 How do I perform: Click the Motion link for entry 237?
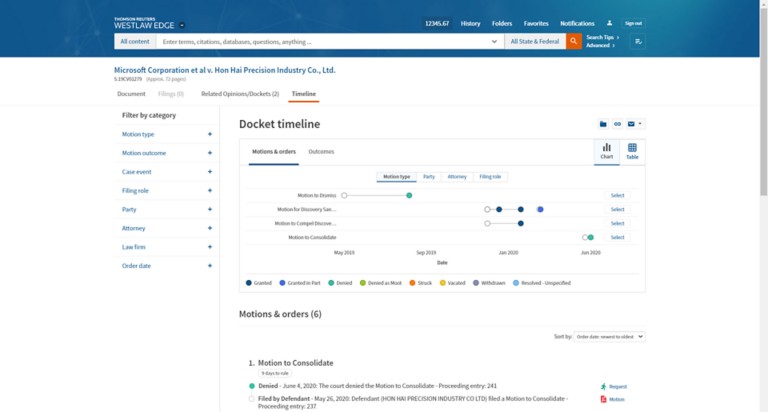(617, 399)
